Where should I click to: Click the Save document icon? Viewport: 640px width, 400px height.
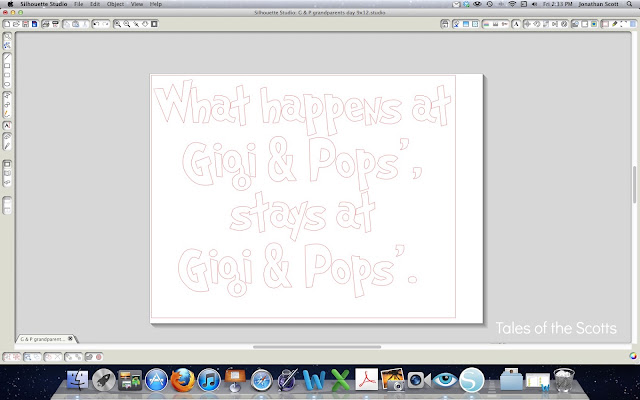tap(25, 24)
